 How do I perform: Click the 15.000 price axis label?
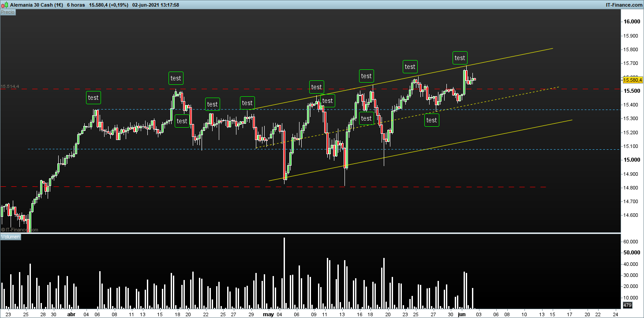632,160
